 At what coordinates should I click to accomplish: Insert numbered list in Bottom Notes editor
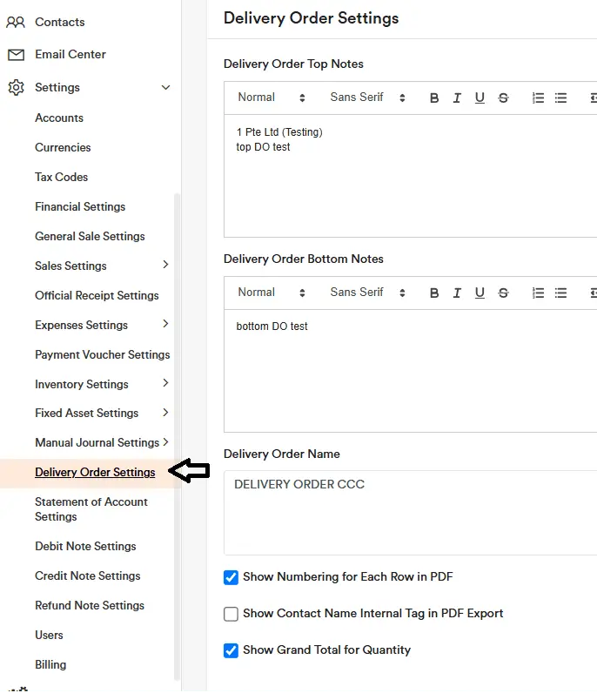tap(538, 293)
